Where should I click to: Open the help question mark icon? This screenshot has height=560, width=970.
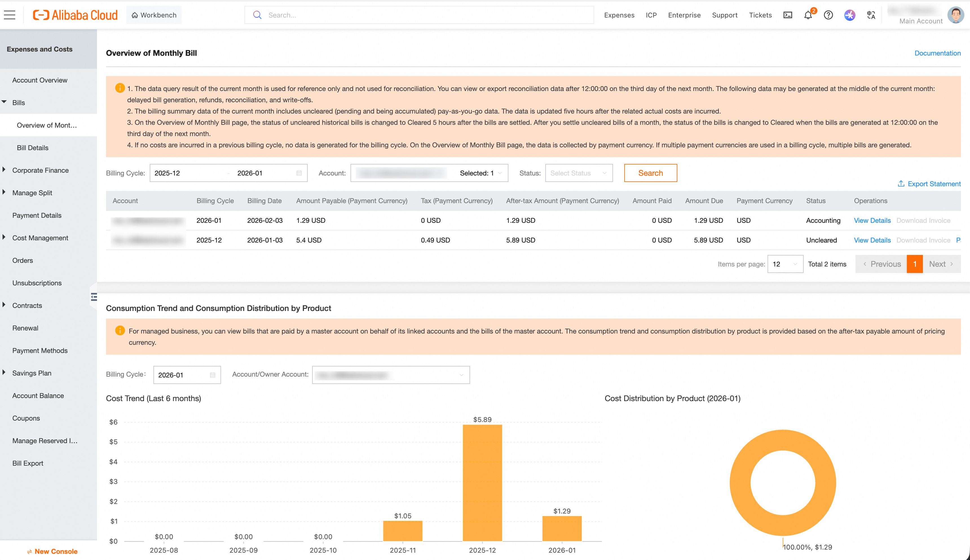pos(828,15)
